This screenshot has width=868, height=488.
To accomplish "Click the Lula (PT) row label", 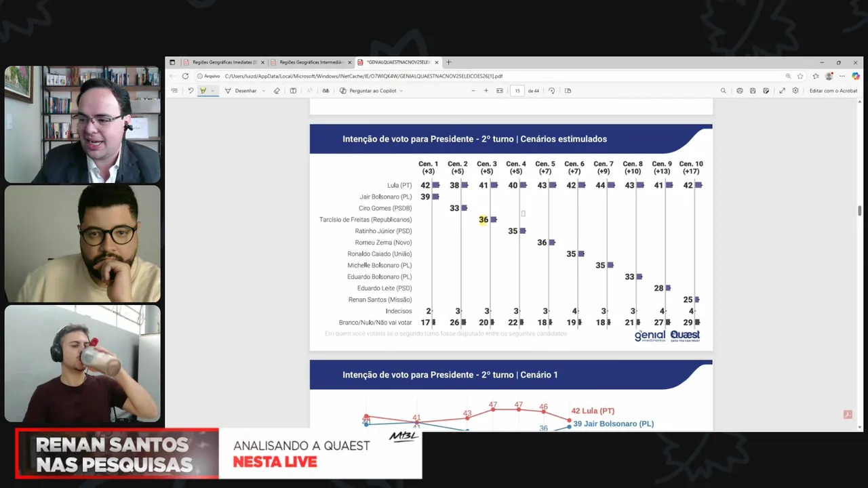I will point(399,185).
